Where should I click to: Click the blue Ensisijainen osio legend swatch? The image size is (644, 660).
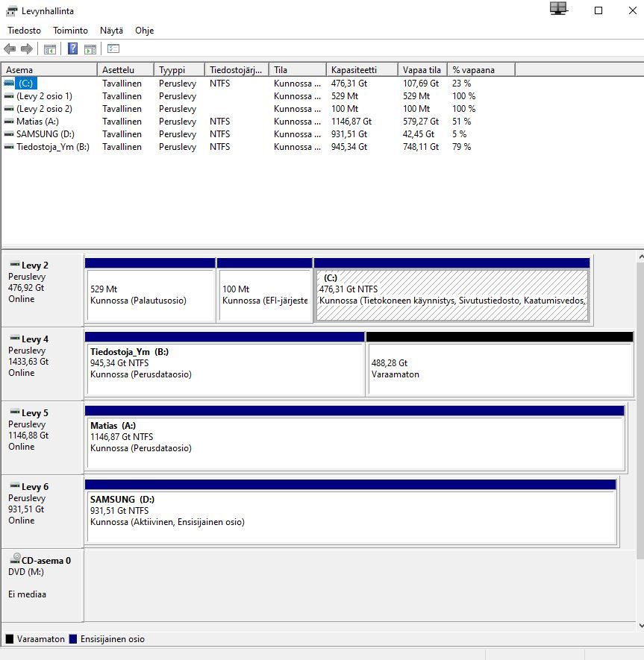73,639
